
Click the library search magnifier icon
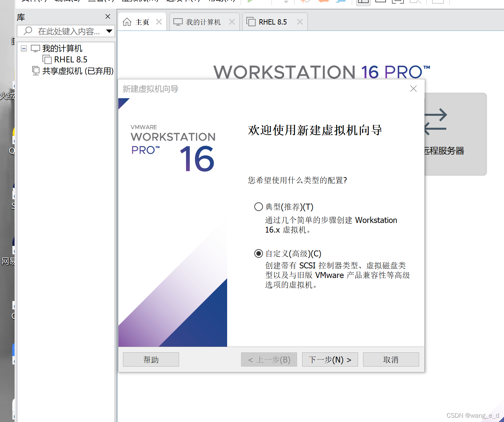(x=28, y=31)
